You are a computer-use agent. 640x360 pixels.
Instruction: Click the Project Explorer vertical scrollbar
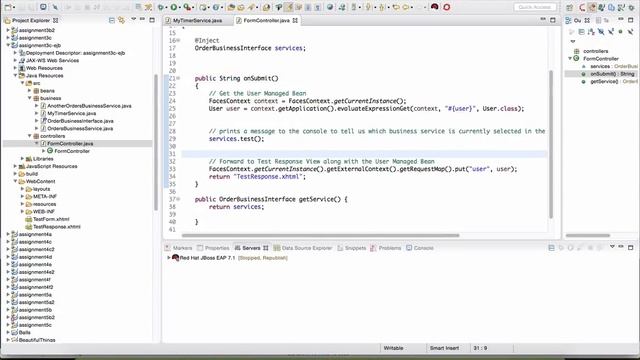tap(156, 143)
